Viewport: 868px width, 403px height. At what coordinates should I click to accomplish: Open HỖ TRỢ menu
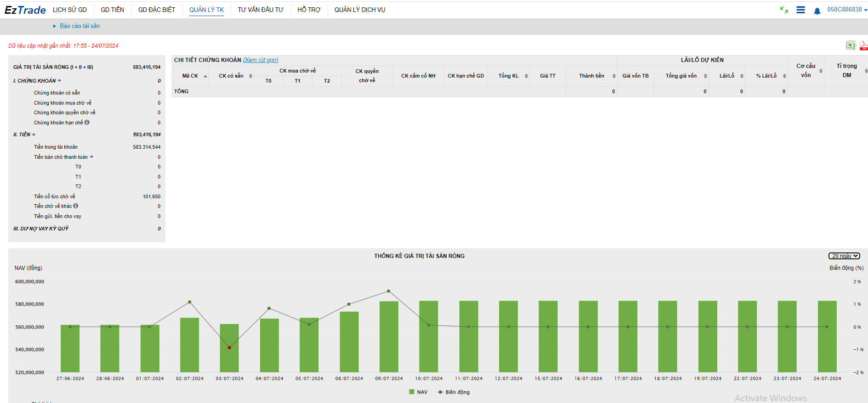point(309,10)
